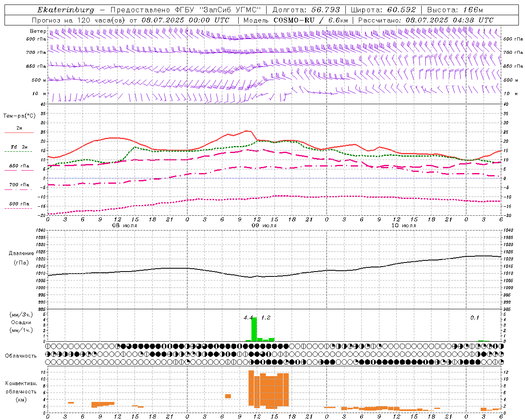Screen dimensions: 525x420
Task: Click the "4.4" precipitation amount label
Action: coord(248,318)
